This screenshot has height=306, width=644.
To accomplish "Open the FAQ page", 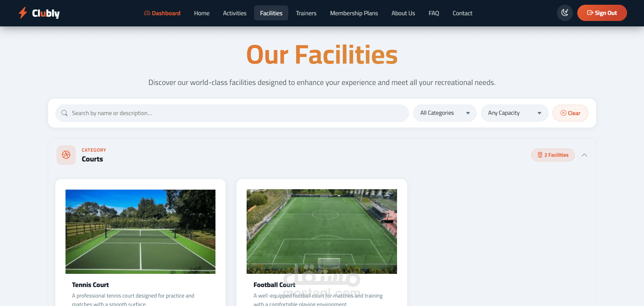I will [x=434, y=13].
